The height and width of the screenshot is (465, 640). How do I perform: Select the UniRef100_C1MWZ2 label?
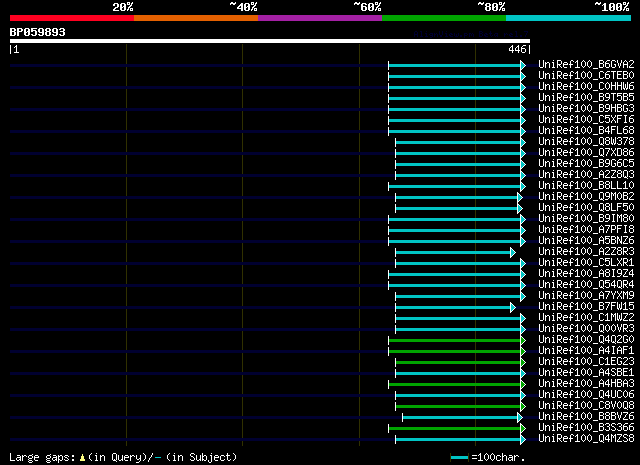pos(586,318)
